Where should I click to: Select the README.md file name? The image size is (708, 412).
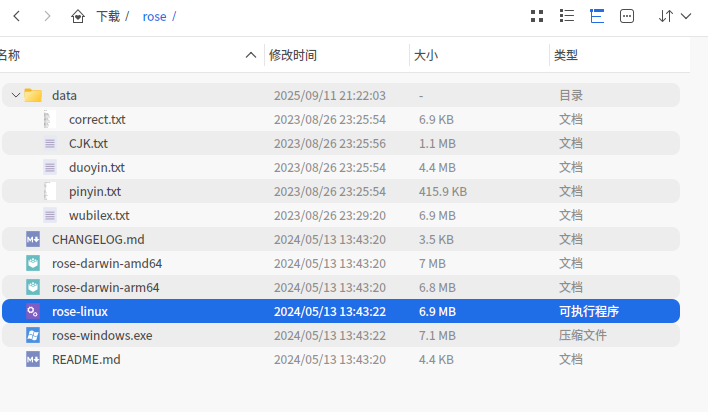tap(86, 359)
